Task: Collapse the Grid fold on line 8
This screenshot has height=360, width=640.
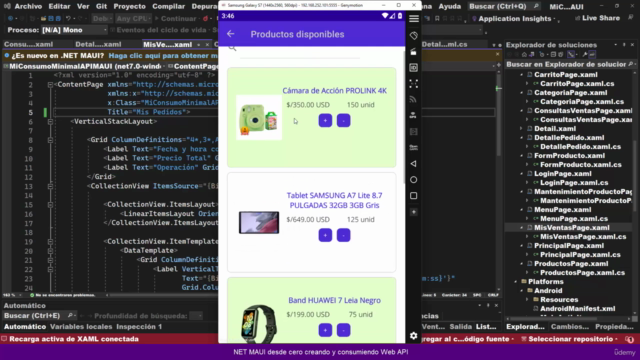Action: click(50, 140)
